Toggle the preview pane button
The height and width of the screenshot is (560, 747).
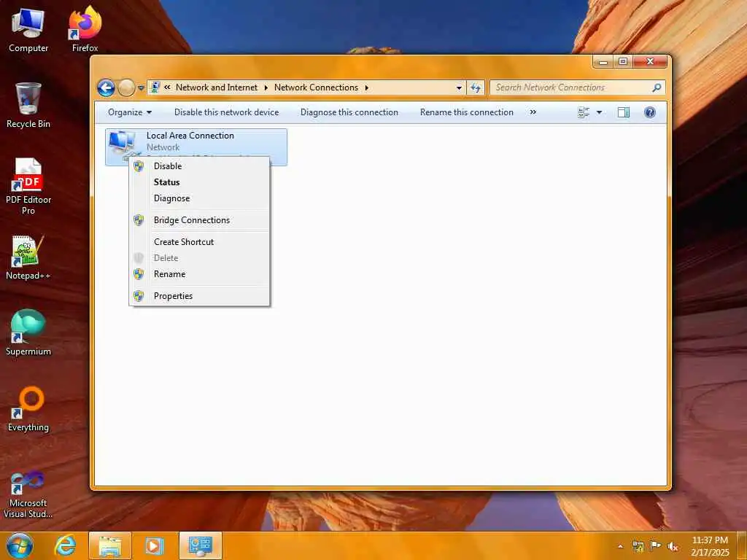[x=624, y=112]
